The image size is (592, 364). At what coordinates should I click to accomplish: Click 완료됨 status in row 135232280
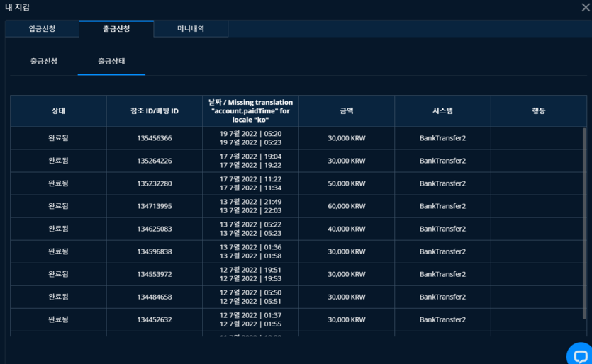(x=58, y=183)
